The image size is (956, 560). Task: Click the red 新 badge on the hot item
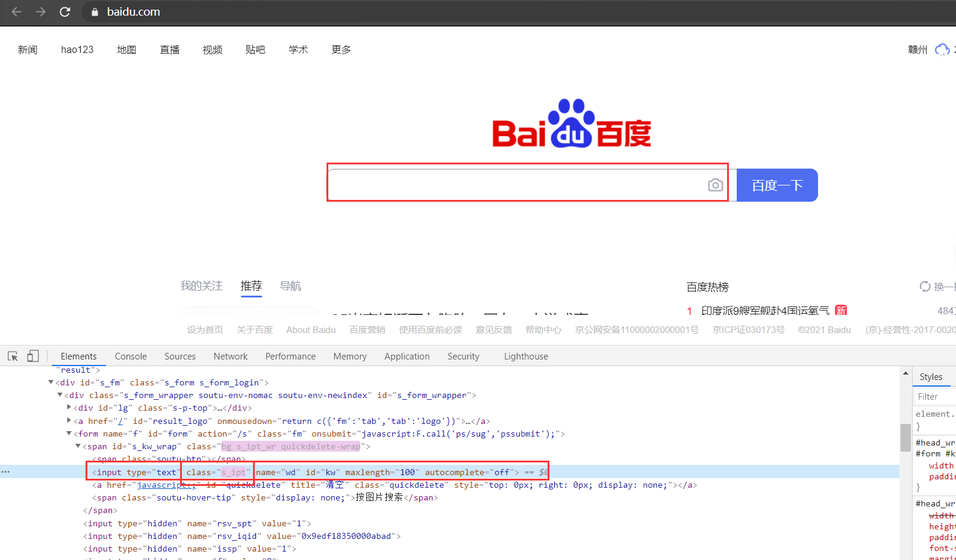pos(841,310)
